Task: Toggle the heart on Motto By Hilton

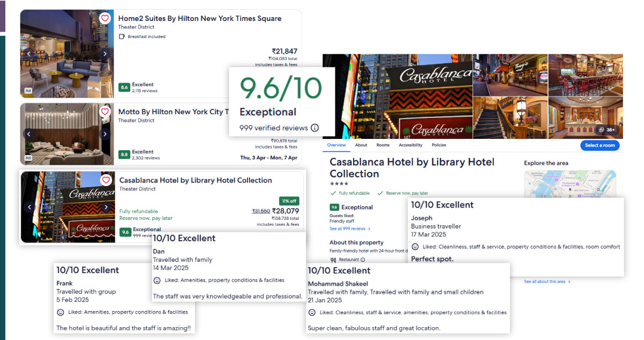Action: 105,112
